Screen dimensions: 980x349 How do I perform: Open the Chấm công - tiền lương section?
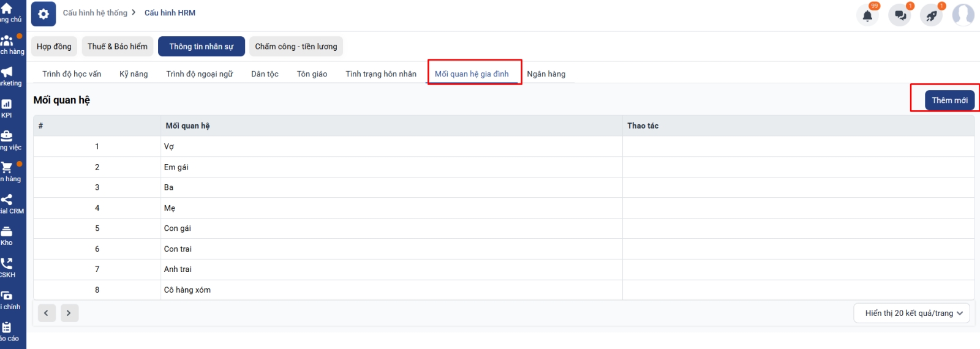coord(296,47)
